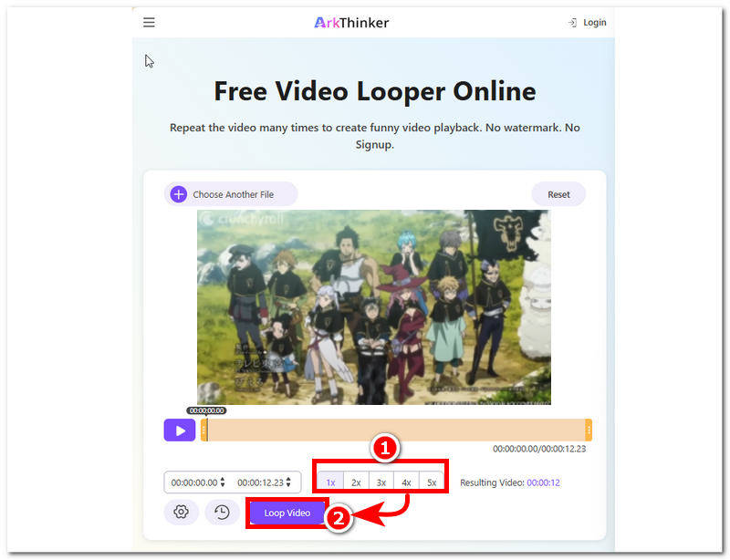Click the Loop Video button
The height and width of the screenshot is (560, 730).
[287, 513]
